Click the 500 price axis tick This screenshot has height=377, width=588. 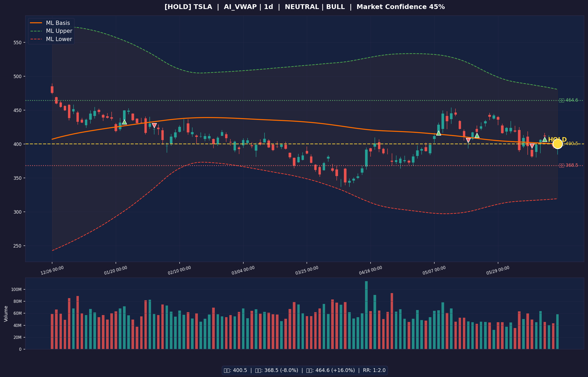pyautogui.click(x=17, y=77)
